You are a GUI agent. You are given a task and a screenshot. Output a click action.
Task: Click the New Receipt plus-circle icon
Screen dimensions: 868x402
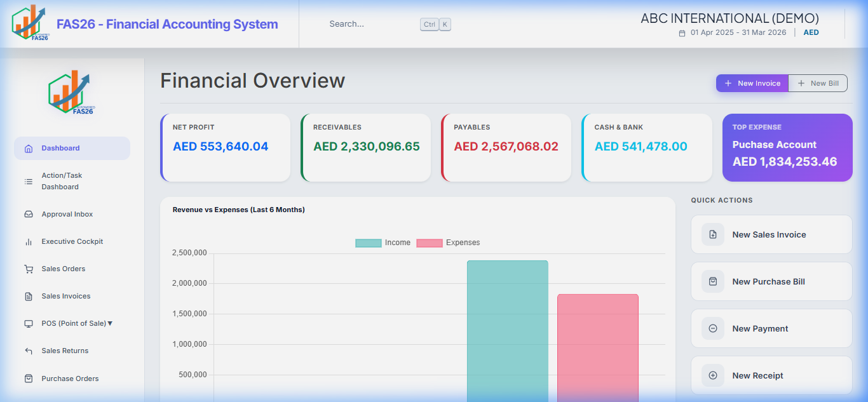[712, 375]
